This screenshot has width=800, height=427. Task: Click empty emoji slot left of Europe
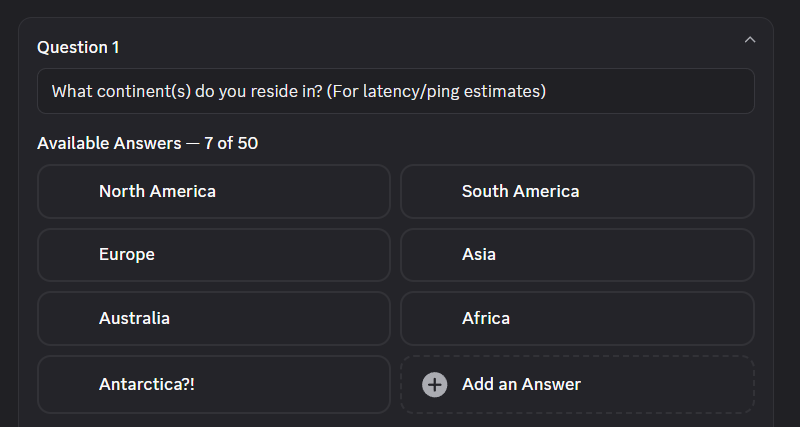[x=70, y=255]
